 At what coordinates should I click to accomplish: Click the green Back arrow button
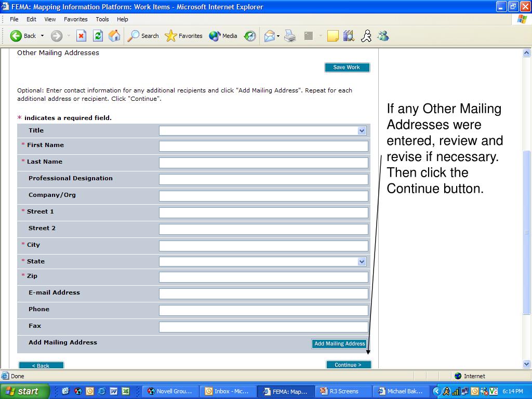tap(16, 36)
